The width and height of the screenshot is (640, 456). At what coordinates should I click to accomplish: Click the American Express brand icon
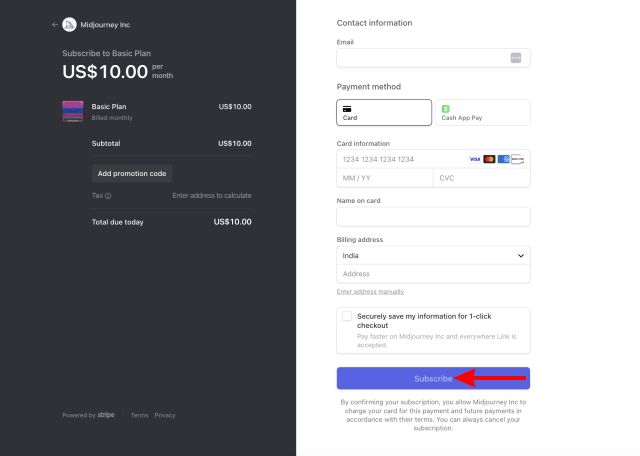503,159
